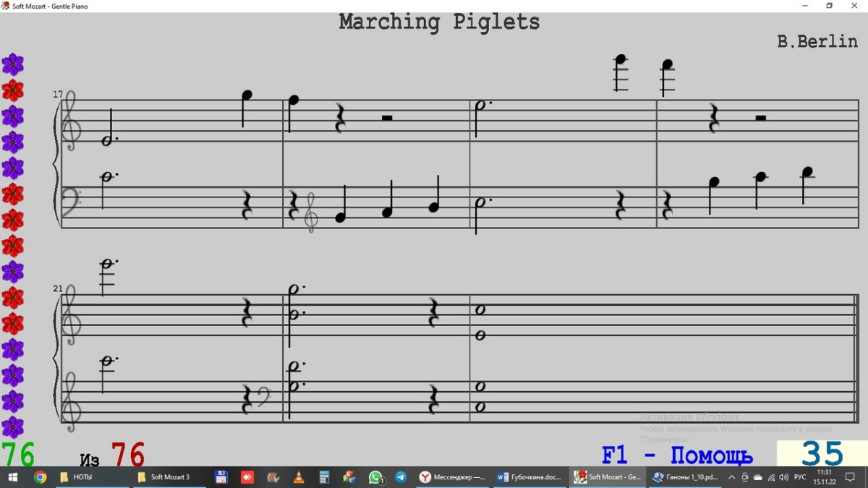868x488 pixels.
Task: Click the small bass clef ending measure 21
Action: pyautogui.click(x=263, y=395)
